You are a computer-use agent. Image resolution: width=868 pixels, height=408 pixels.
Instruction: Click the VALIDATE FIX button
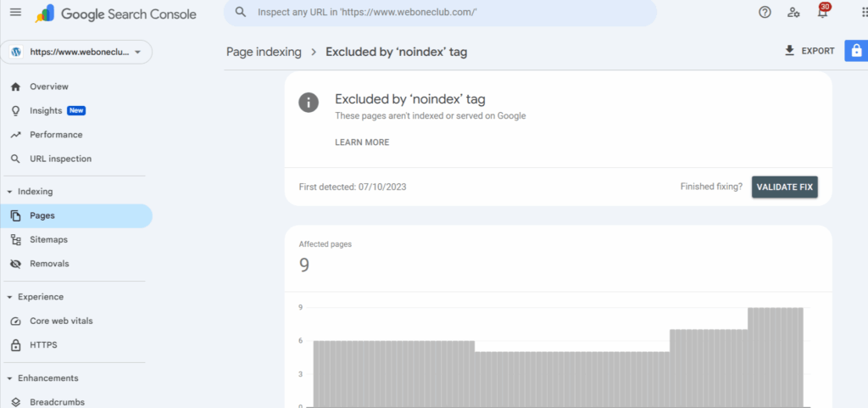pos(784,187)
